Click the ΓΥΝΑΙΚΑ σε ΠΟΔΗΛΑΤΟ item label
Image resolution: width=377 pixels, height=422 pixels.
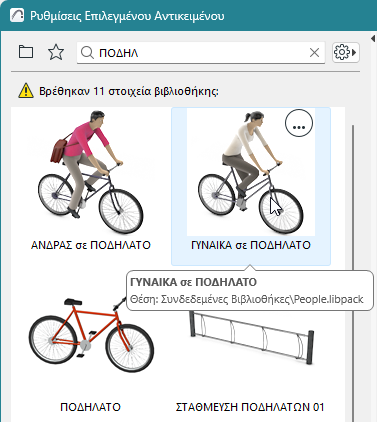[x=251, y=245]
